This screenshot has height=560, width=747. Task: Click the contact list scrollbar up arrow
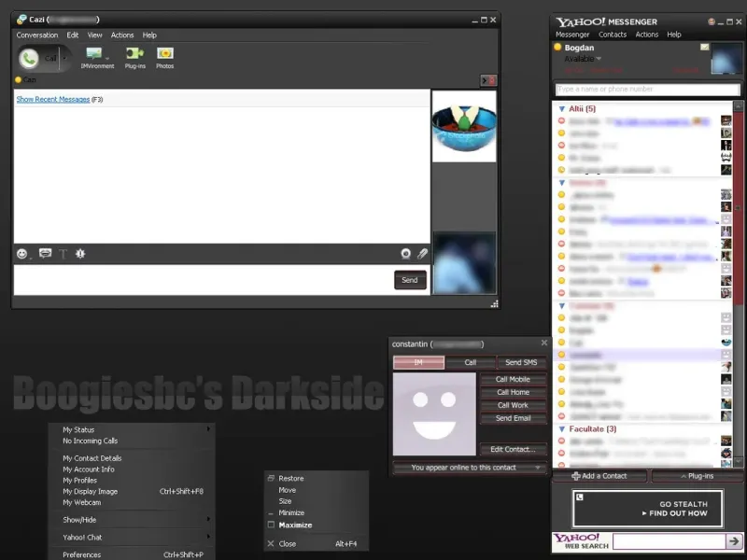click(x=738, y=105)
